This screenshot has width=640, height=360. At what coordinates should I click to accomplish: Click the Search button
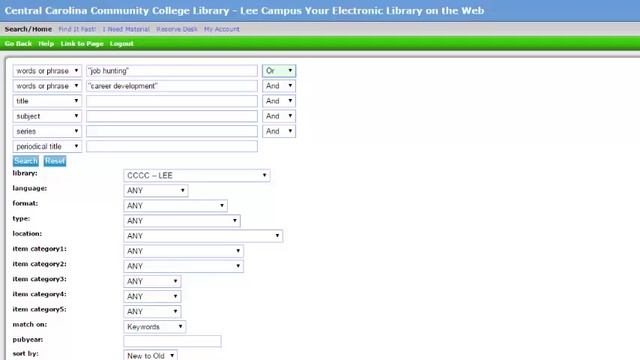point(26,161)
